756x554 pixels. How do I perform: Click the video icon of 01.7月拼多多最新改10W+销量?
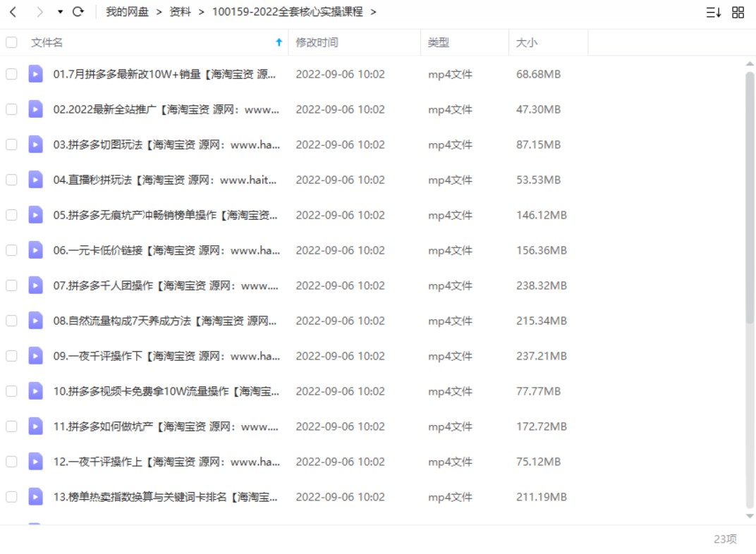(x=36, y=74)
